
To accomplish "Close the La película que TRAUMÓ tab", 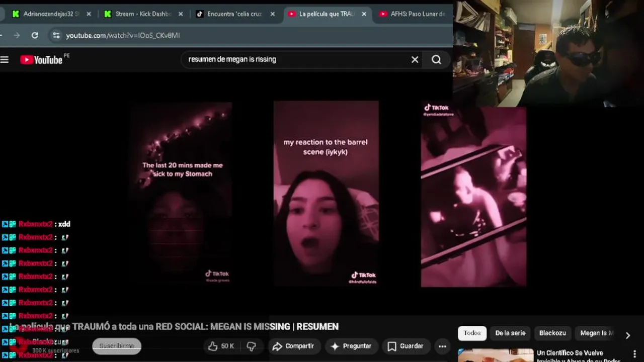I will click(x=364, y=14).
